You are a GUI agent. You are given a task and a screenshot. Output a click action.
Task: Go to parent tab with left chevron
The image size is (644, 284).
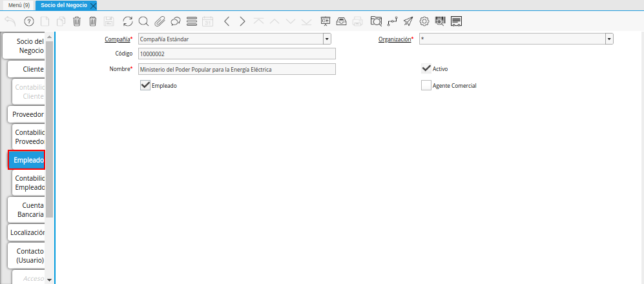point(227,21)
